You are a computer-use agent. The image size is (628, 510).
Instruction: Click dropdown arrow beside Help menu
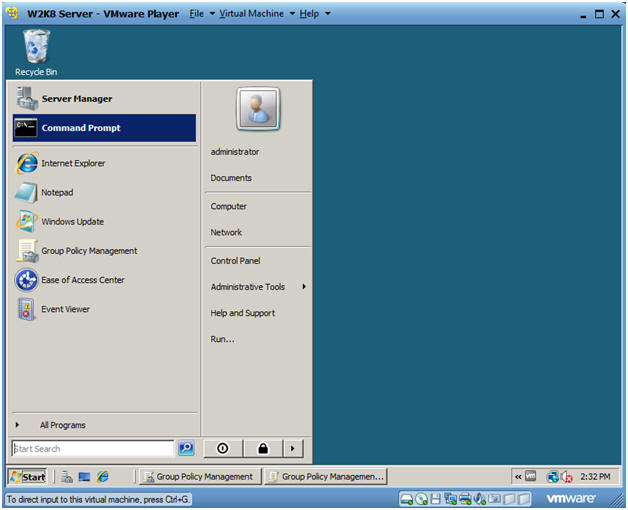coord(327,14)
